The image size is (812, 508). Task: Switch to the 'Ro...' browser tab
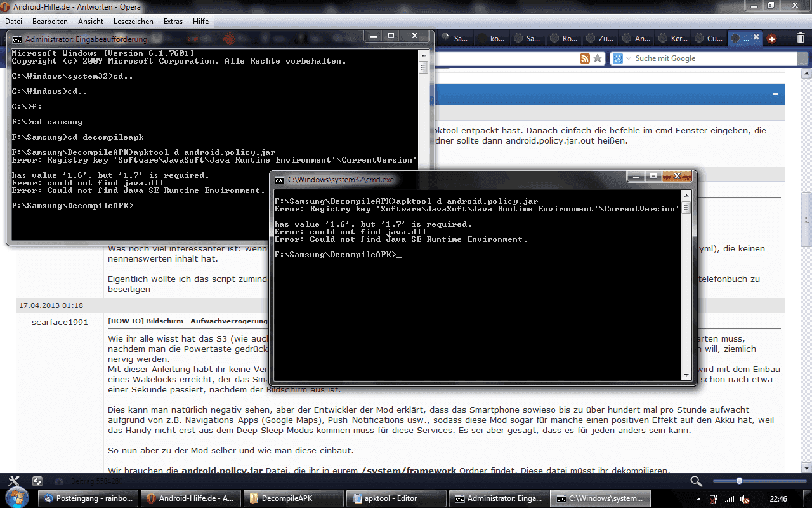[565, 38]
